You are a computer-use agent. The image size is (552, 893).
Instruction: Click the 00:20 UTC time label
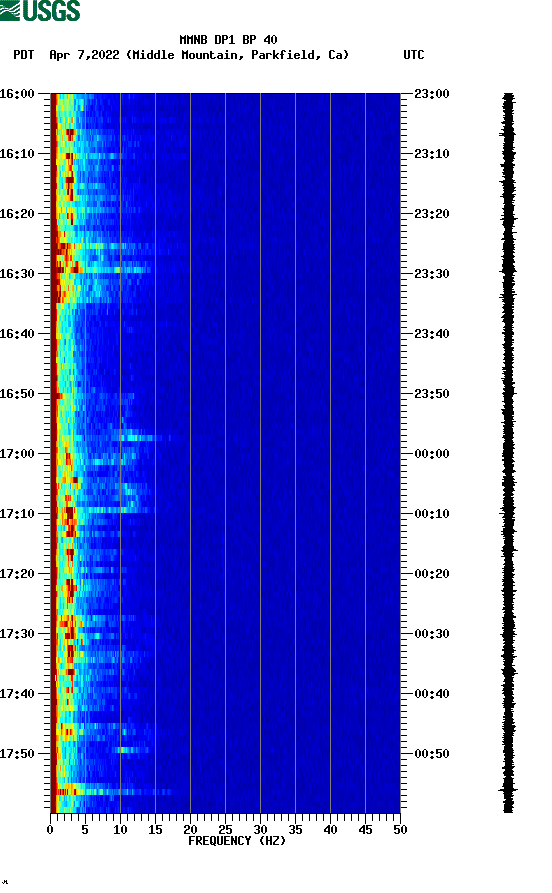coord(432,574)
